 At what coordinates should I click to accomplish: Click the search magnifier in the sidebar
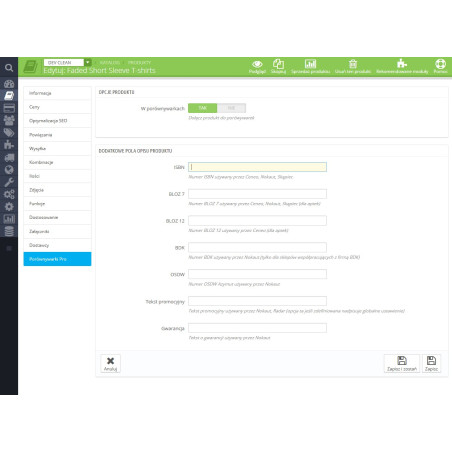click(9, 68)
